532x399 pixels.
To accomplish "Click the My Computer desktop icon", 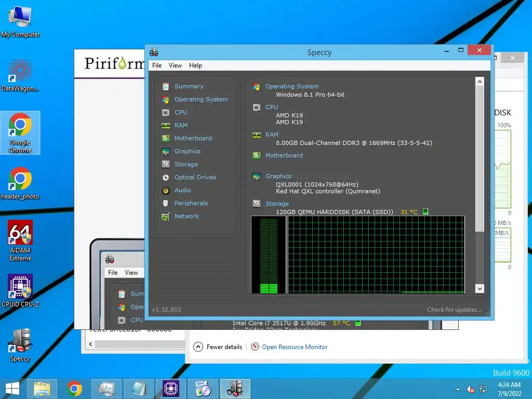I will click(20, 21).
